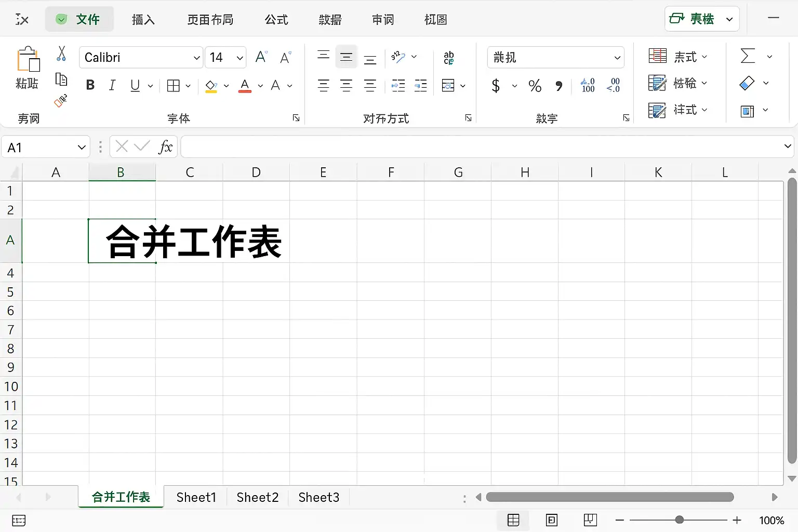Toggle italic formatting

pyautogui.click(x=112, y=85)
